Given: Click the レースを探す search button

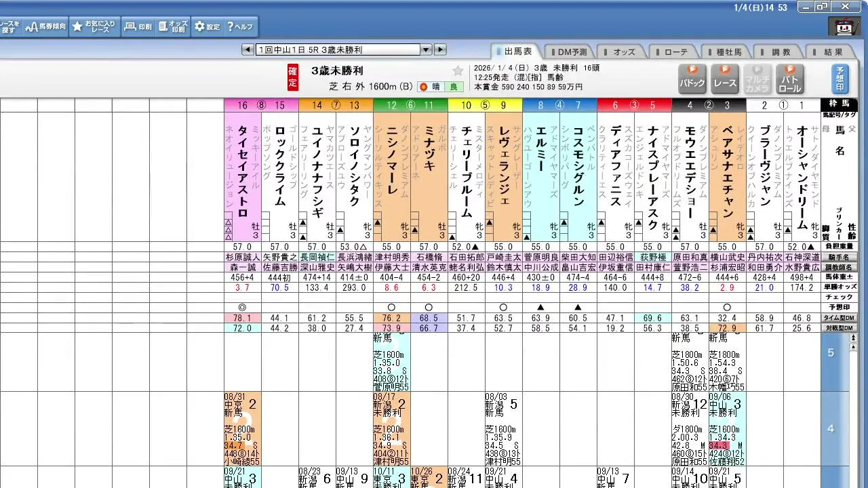Looking at the screenshot, I should (10, 26).
